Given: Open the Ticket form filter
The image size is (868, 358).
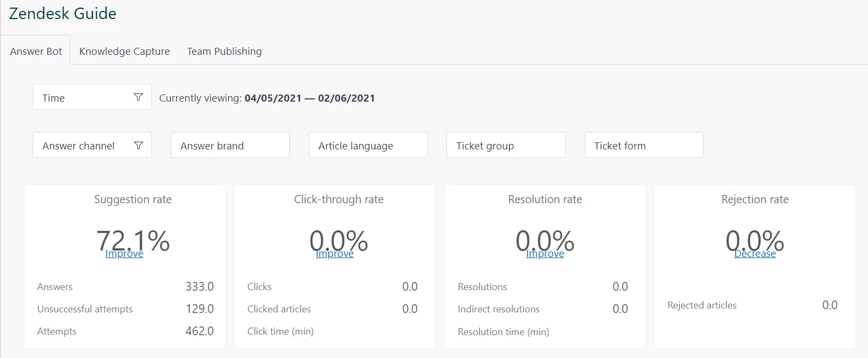Looking at the screenshot, I should coord(644,145).
